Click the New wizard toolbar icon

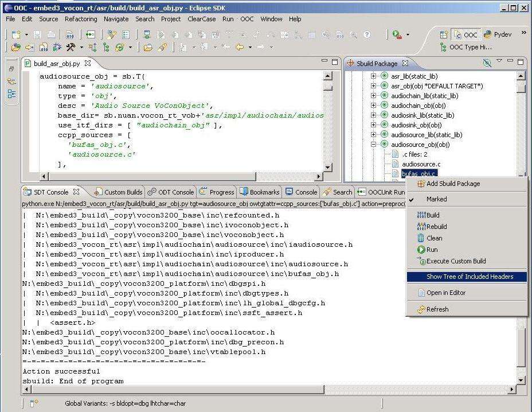coord(16,34)
